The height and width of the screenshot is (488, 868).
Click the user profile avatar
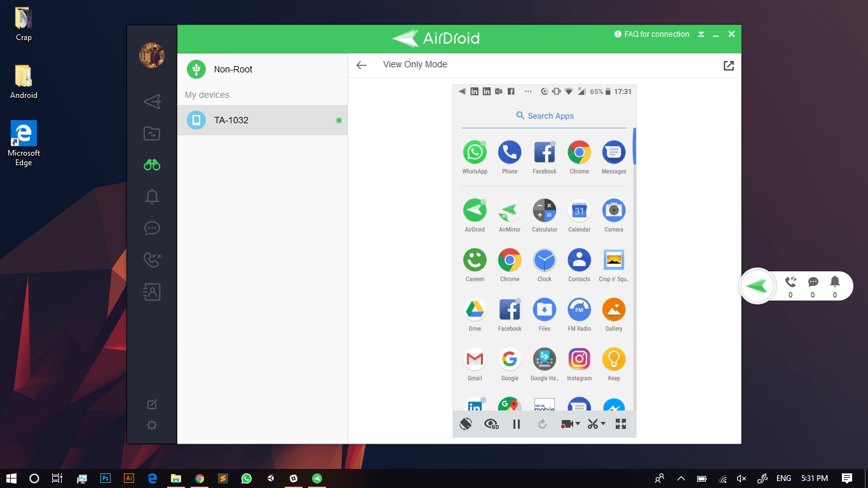(152, 55)
